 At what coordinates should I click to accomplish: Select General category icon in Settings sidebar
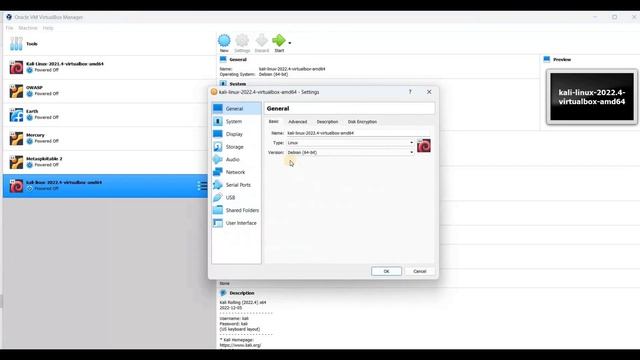pyautogui.click(x=218, y=109)
